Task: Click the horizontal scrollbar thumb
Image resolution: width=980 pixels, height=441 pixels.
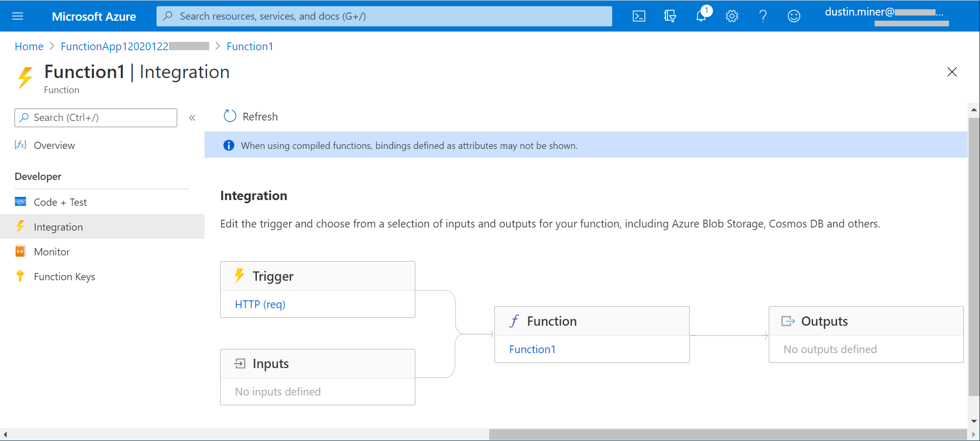Action: pyautogui.click(x=728, y=435)
